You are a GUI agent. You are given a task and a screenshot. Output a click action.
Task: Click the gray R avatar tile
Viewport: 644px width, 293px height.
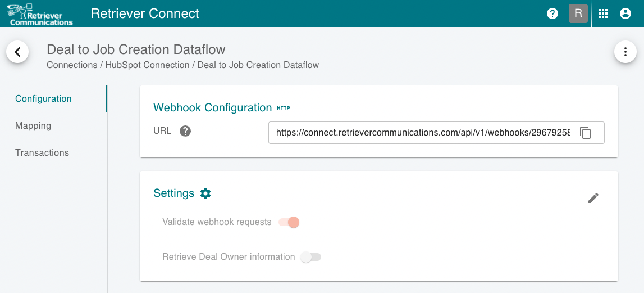[578, 13]
